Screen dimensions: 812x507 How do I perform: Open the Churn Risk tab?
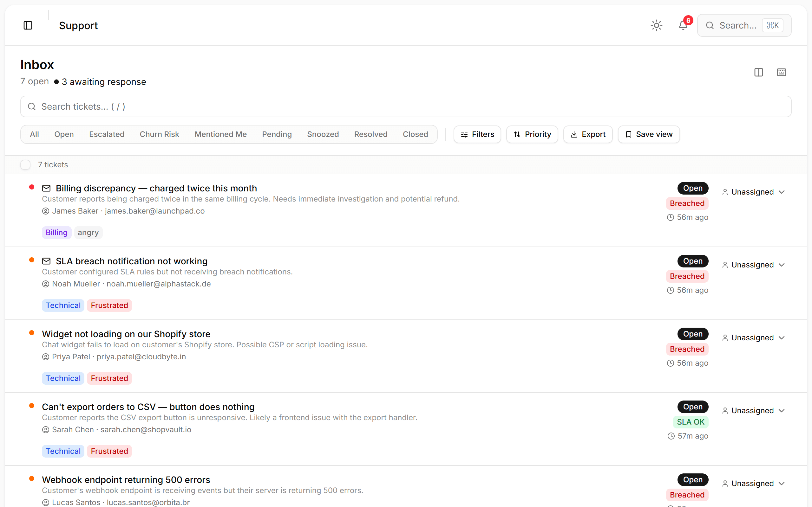click(159, 134)
